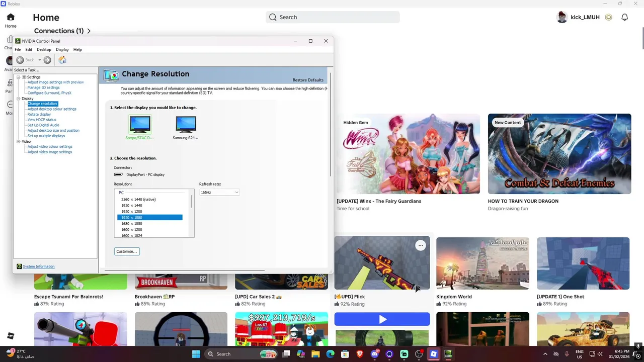Open Windows Start menu
644x362 pixels.
(x=196, y=354)
